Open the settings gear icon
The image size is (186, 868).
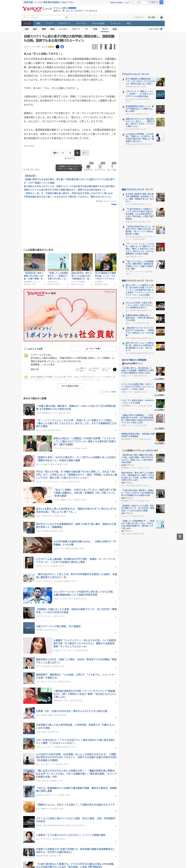point(161,18)
